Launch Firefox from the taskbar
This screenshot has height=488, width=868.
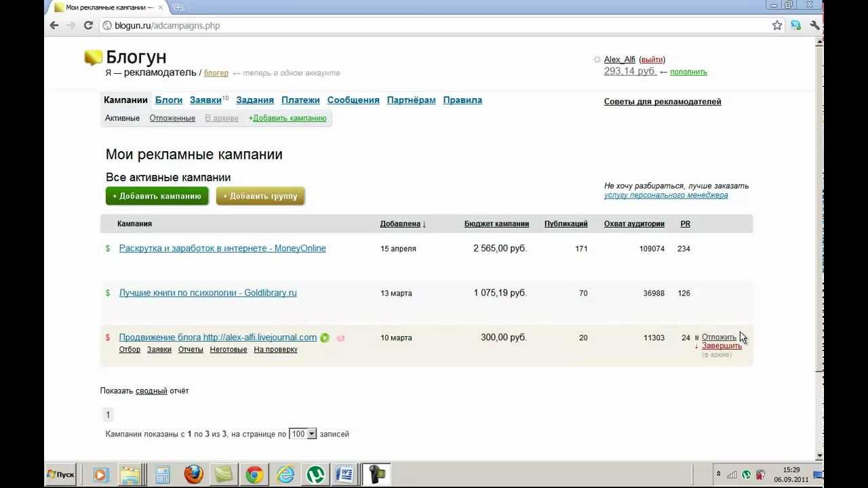194,474
